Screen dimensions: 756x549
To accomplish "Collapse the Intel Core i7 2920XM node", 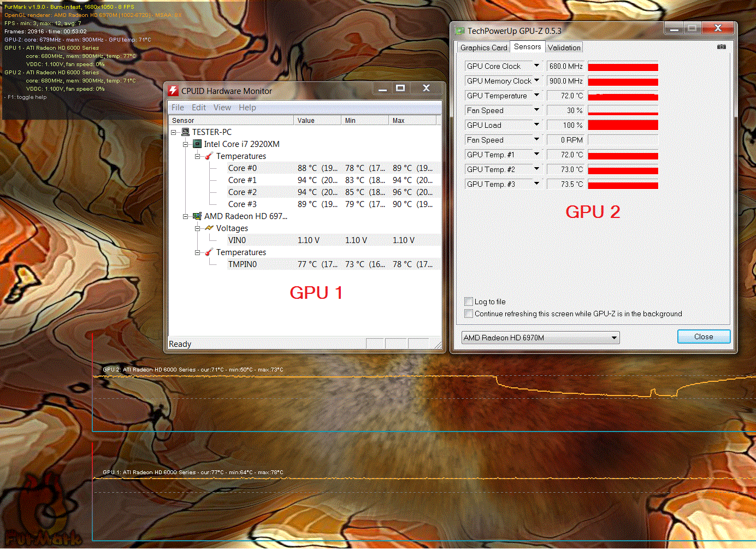I will coord(186,144).
